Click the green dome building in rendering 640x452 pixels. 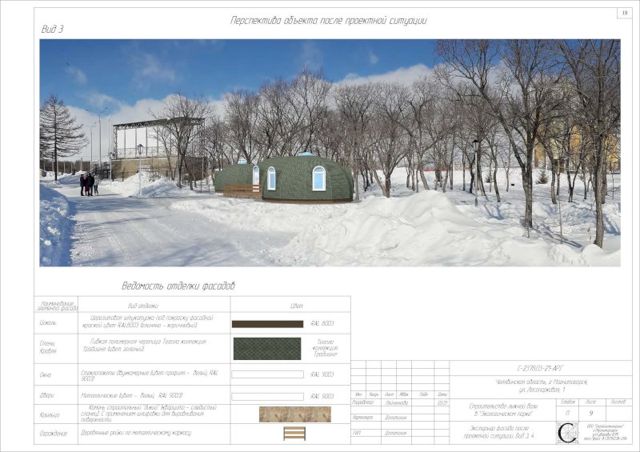pyautogui.click(x=300, y=179)
